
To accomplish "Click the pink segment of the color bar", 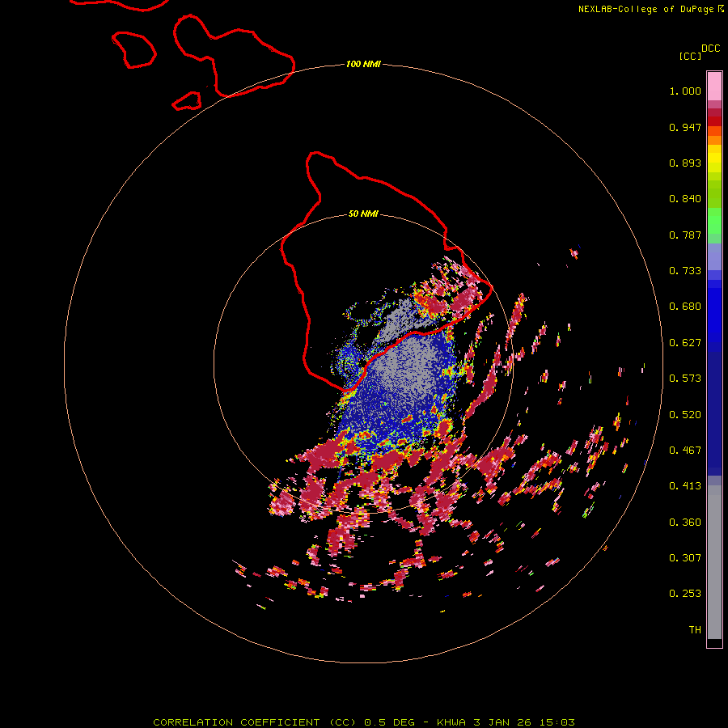I will pyautogui.click(x=714, y=87).
